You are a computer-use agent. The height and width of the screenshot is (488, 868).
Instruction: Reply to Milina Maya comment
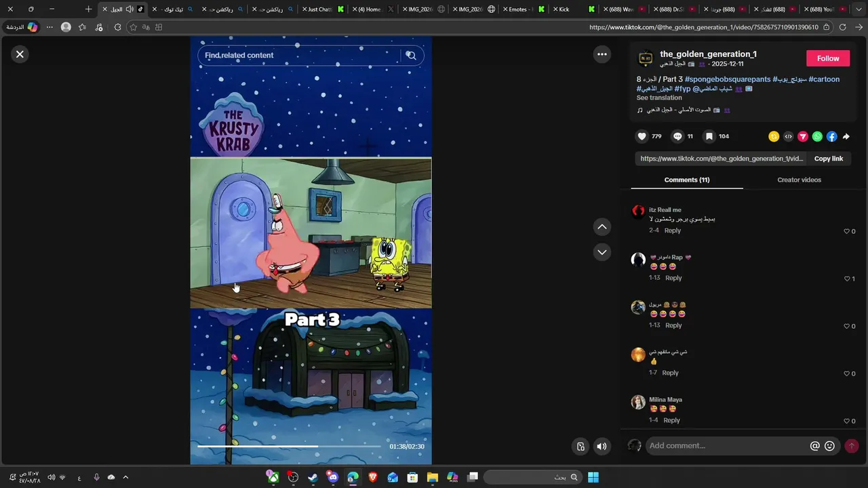671,420
